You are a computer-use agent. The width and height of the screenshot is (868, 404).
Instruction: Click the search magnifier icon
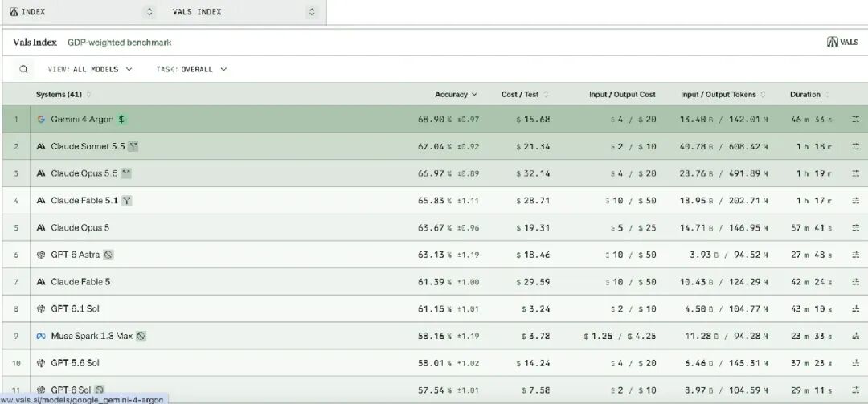tap(23, 69)
